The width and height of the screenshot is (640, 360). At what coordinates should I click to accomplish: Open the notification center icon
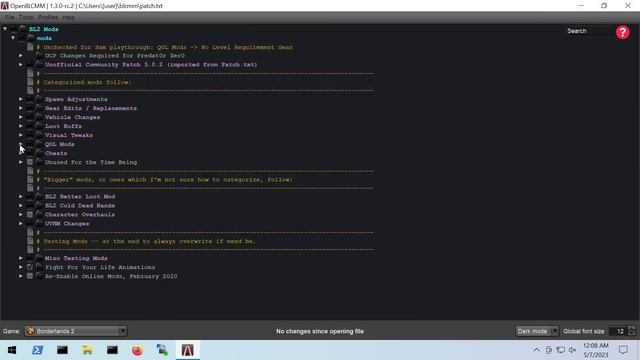coord(623,350)
